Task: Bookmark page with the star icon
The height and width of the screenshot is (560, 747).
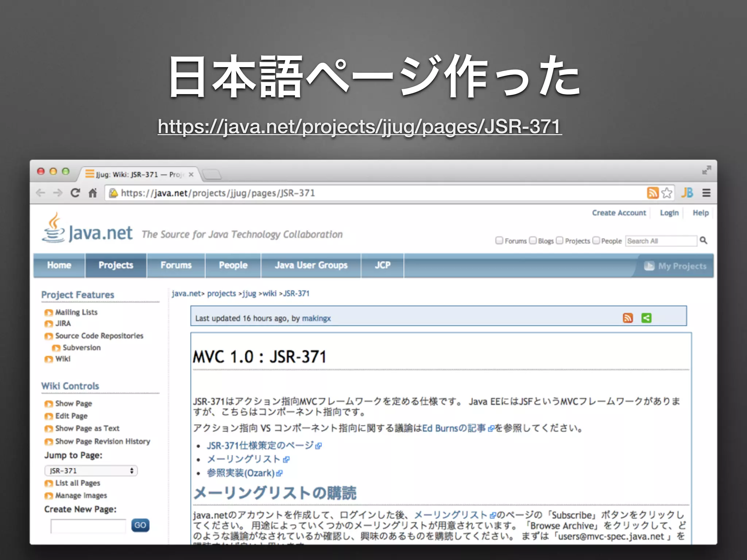Action: click(667, 193)
